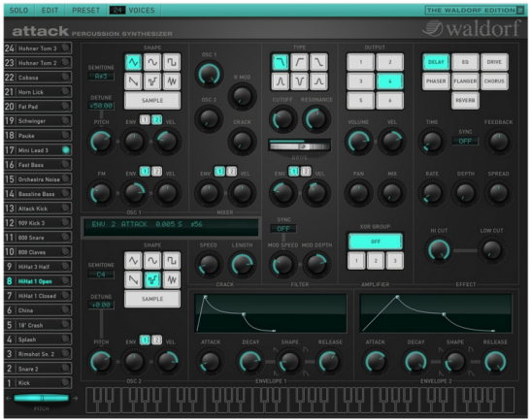Select the sawtooth waveform shape in OSC 1
The image size is (531, 420).
pyautogui.click(x=133, y=81)
